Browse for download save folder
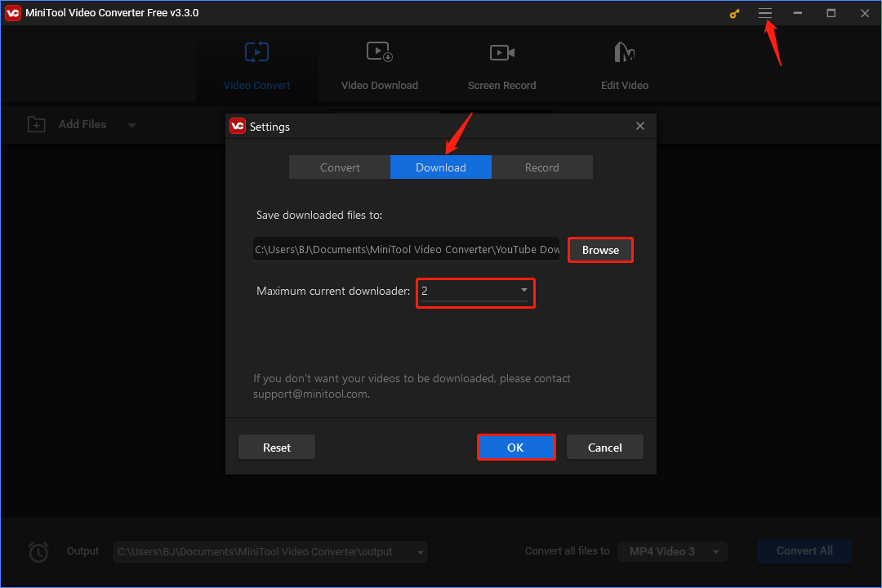This screenshot has width=882, height=588. coord(600,250)
